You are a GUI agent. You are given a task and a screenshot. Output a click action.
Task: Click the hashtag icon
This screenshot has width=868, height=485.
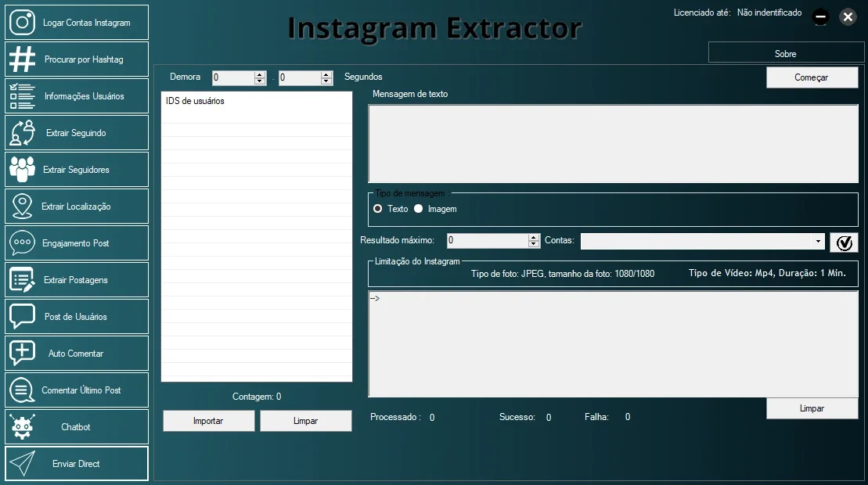pos(22,59)
